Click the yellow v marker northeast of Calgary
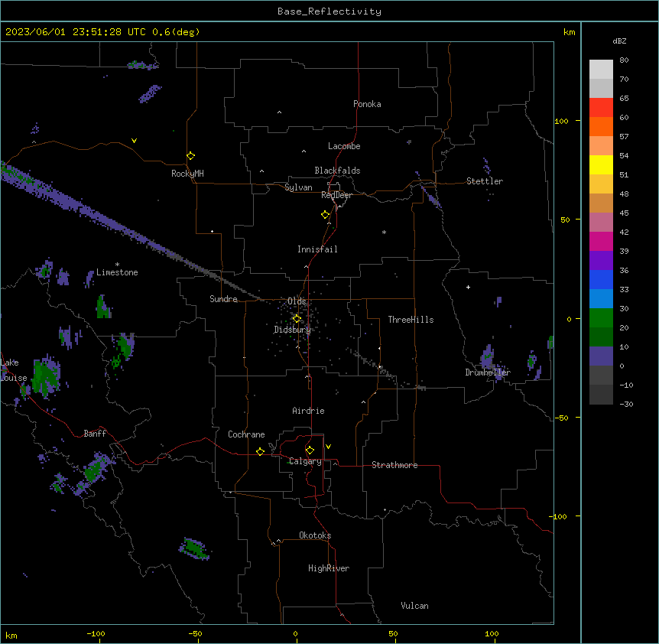Image resolution: width=659 pixels, height=644 pixels. point(328,447)
